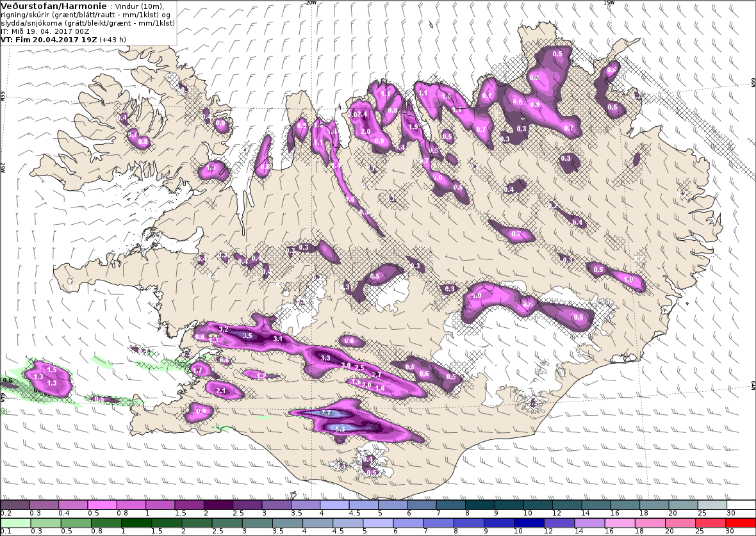Select the 5.3 precipitation value on the map
This screenshot has height=536, width=756.
click(x=340, y=428)
